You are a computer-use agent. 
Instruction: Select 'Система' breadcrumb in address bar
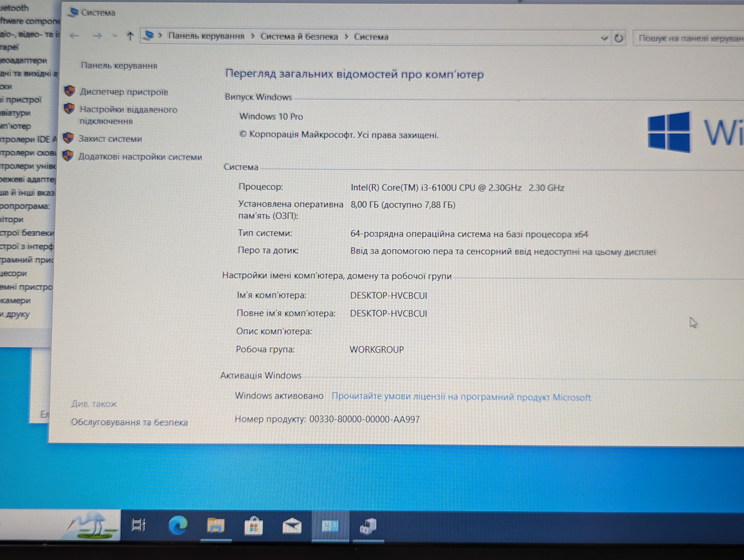[x=371, y=37]
